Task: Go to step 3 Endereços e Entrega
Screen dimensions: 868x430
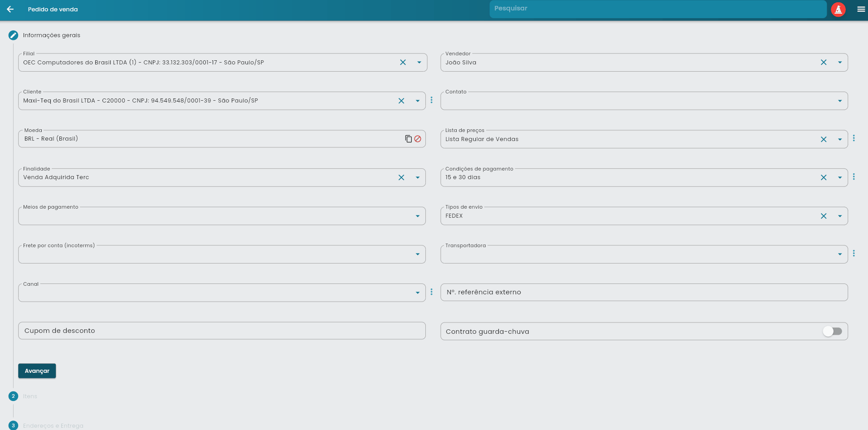Action: pyautogui.click(x=14, y=425)
